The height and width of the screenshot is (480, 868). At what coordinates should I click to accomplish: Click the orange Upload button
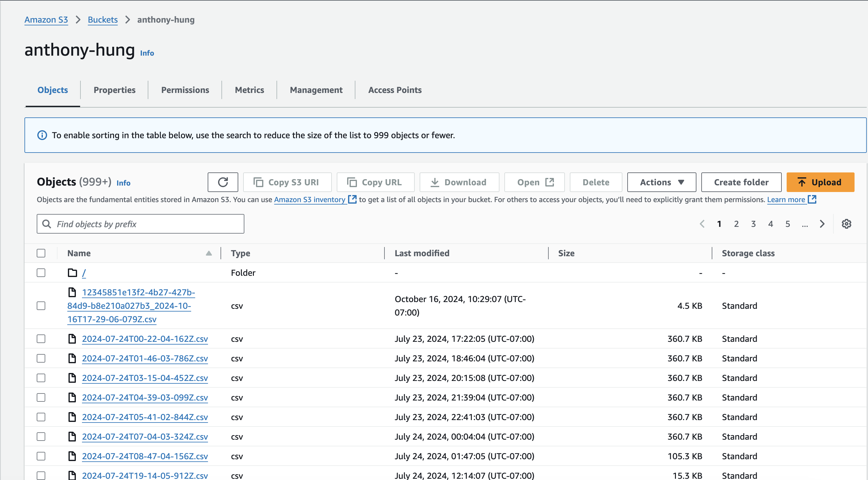click(820, 182)
